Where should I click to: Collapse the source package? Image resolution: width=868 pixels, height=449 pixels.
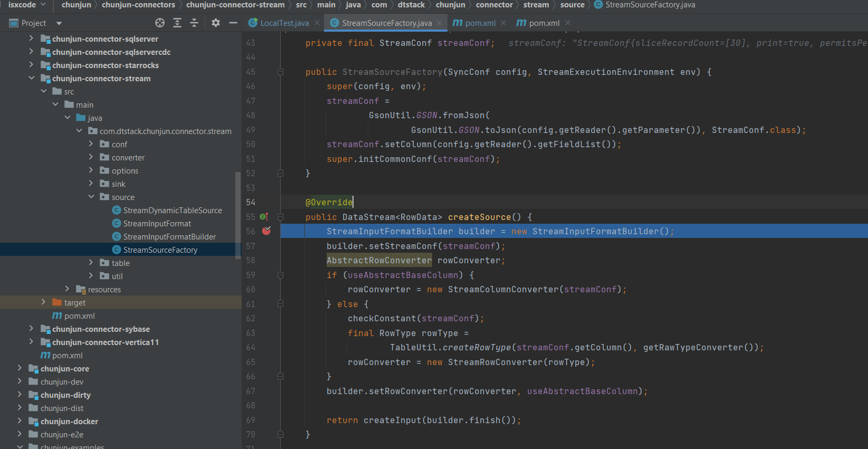[91, 197]
